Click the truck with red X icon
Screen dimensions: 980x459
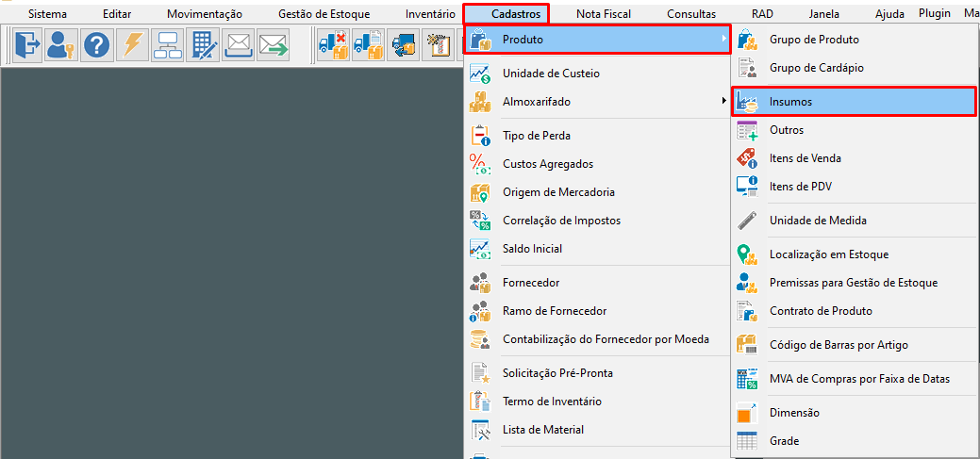tap(332, 45)
